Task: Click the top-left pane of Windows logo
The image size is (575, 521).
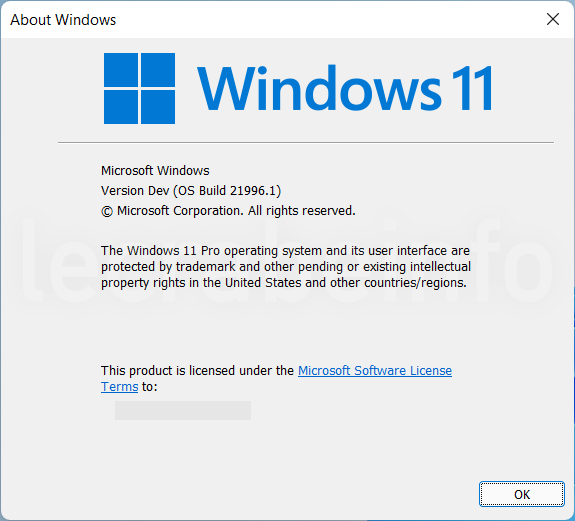Action: coord(121,70)
